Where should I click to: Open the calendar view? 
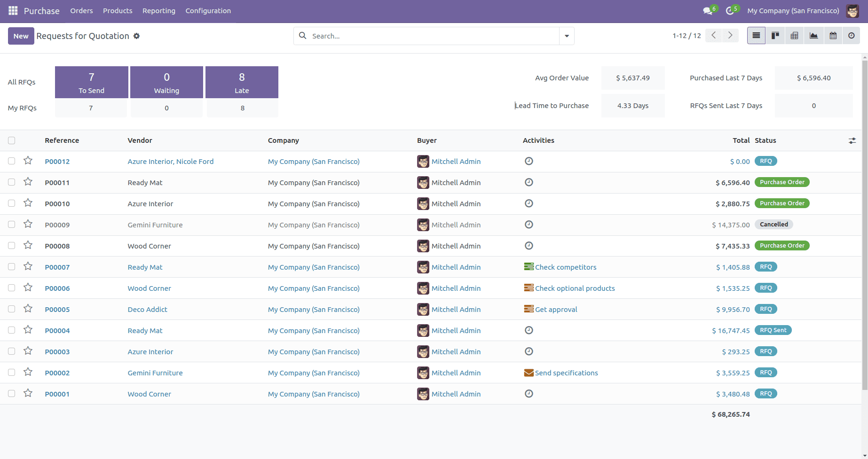click(833, 35)
